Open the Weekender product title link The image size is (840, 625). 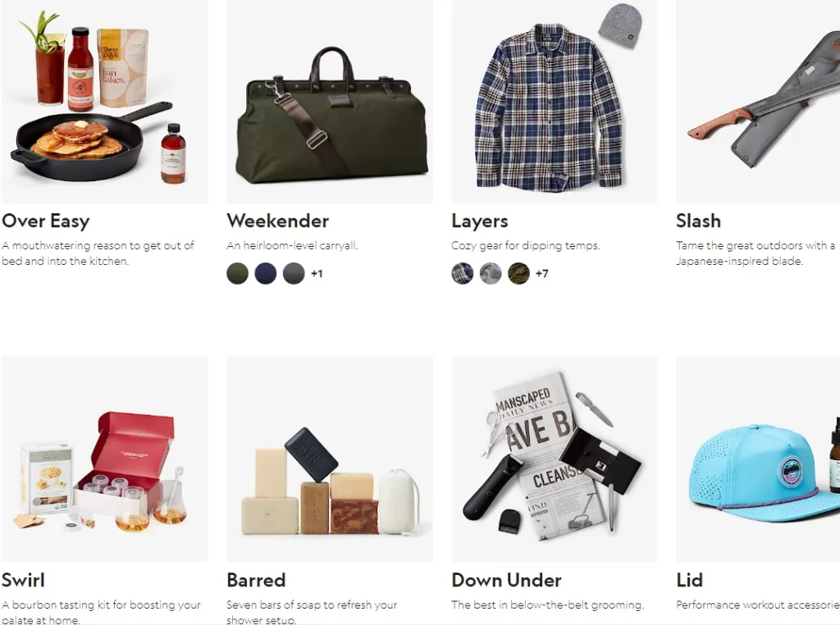(277, 221)
